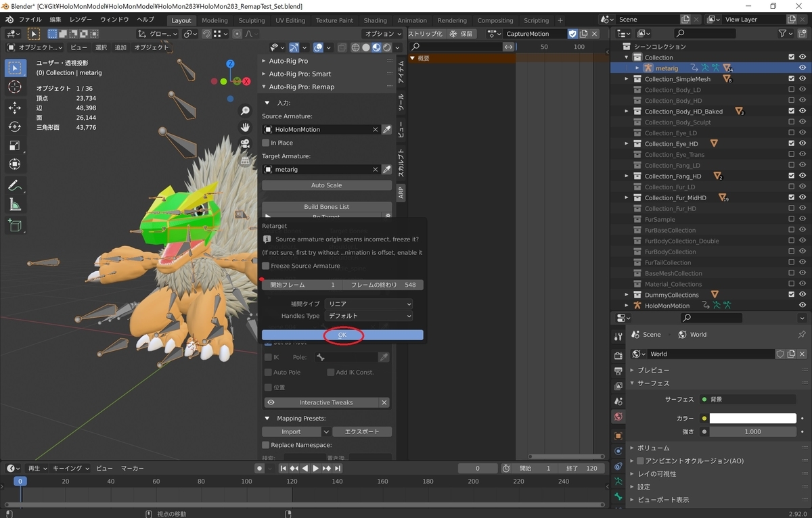This screenshot has height=518, width=812.
Task: Switch to the Animation workspace tab
Action: (412, 20)
